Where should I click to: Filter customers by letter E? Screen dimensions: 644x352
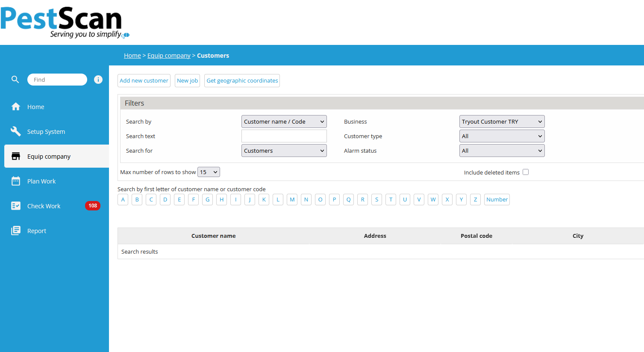[179, 199]
